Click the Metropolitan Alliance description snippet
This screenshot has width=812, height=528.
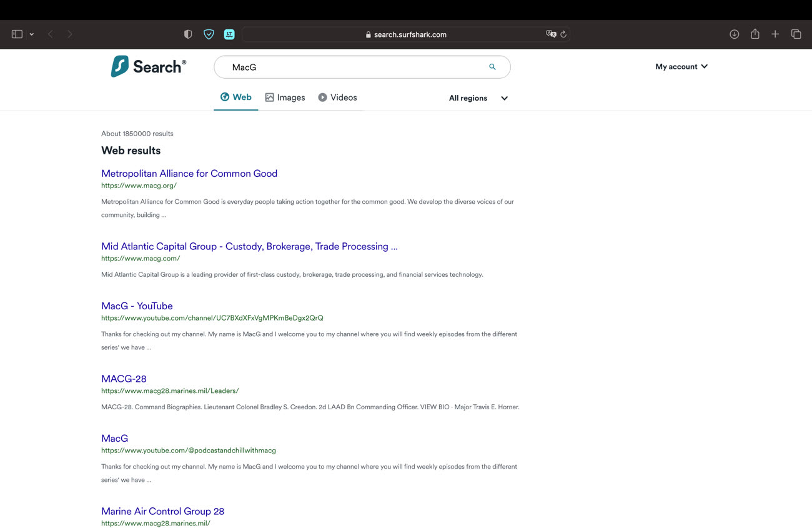pyautogui.click(x=307, y=208)
